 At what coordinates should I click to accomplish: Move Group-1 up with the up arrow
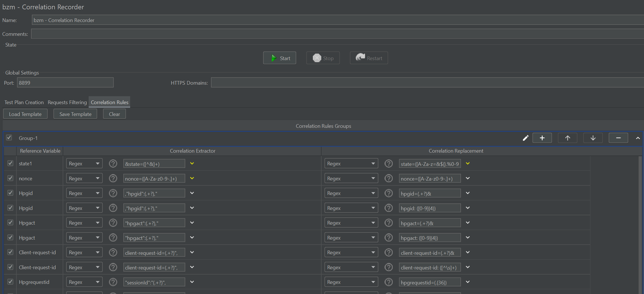567,138
